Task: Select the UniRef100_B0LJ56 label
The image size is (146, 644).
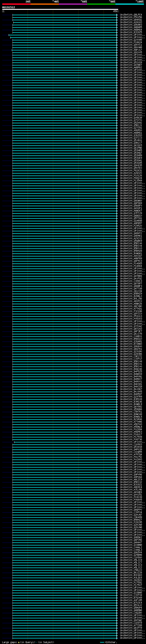Action: coord(131,299)
